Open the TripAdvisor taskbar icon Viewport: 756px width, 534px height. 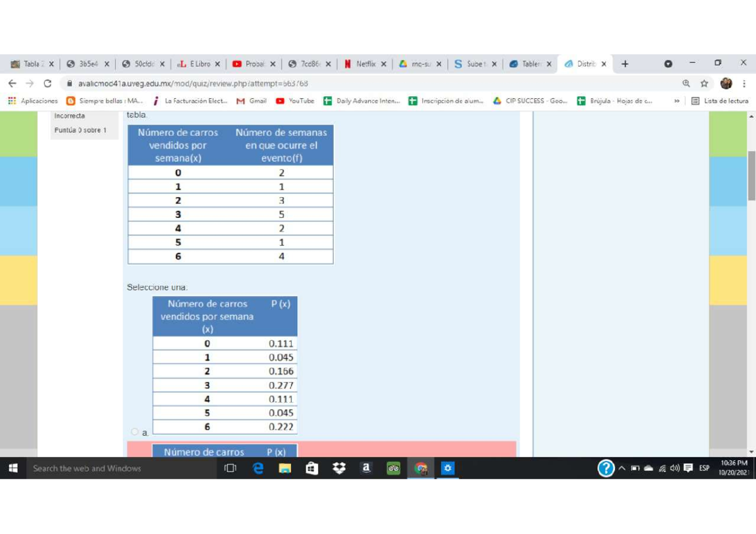pyautogui.click(x=394, y=469)
